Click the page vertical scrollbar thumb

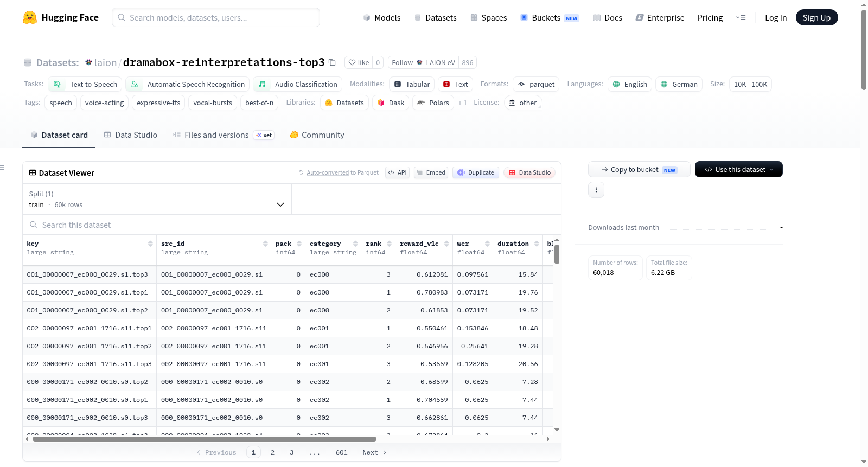[x=864, y=50]
